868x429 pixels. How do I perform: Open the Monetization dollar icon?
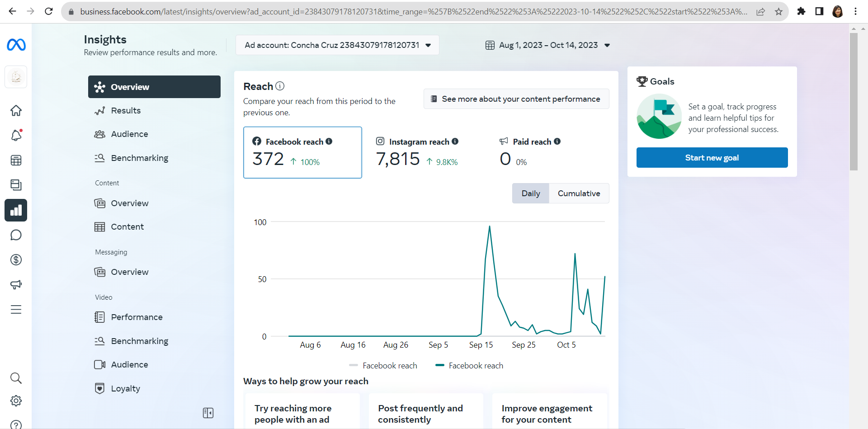coord(16,259)
